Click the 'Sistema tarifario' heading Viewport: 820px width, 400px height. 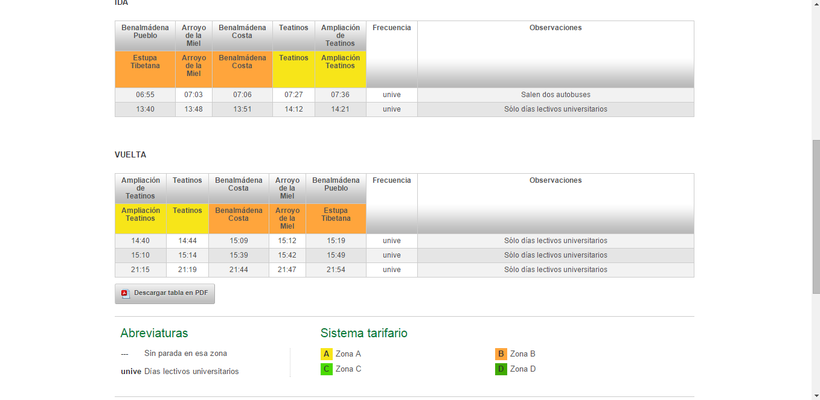pos(364,333)
